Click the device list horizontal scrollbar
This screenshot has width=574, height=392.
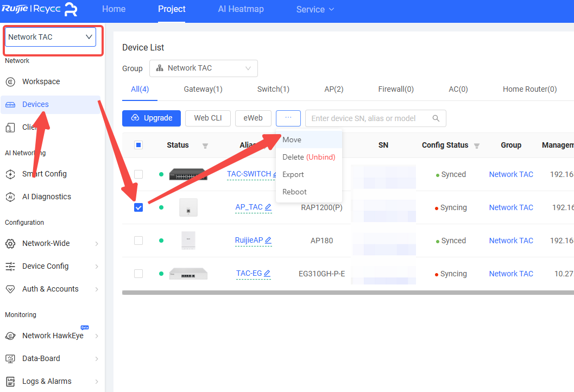tap(348, 293)
